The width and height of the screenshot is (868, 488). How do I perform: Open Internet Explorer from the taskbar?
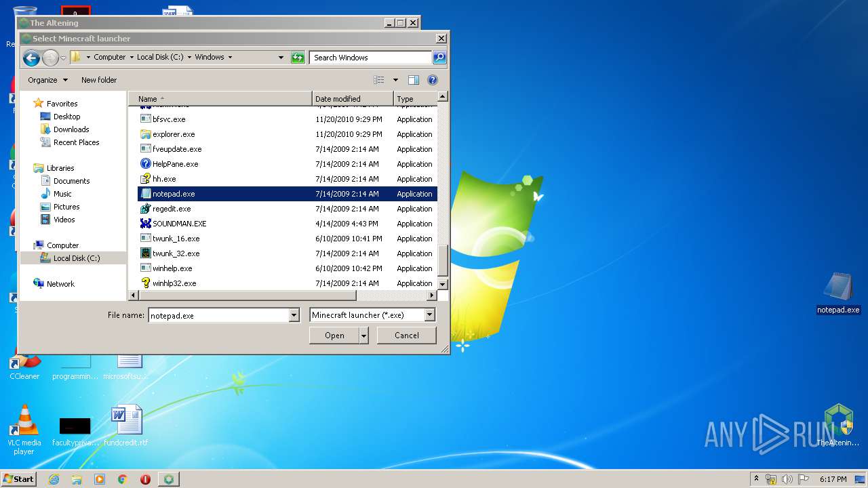click(54, 479)
